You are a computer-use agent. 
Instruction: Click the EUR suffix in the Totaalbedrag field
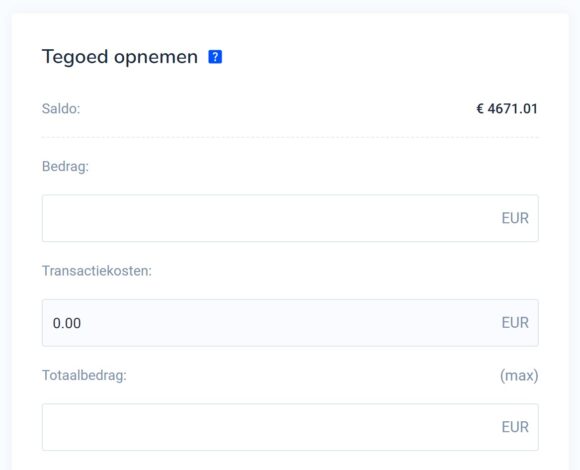[515, 427]
